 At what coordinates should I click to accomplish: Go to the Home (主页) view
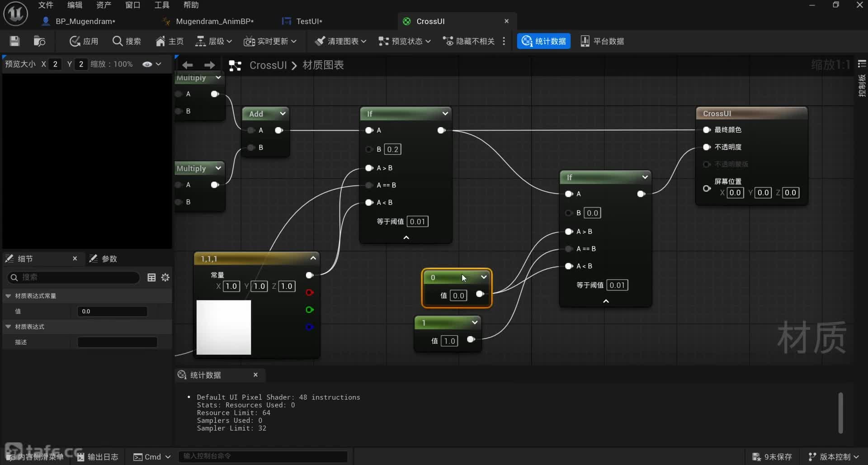(x=170, y=41)
